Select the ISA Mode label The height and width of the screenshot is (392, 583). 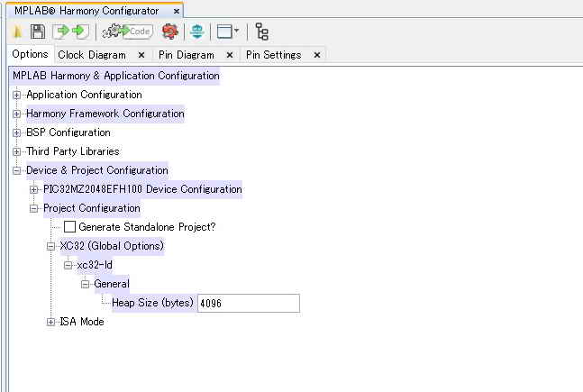tap(82, 322)
